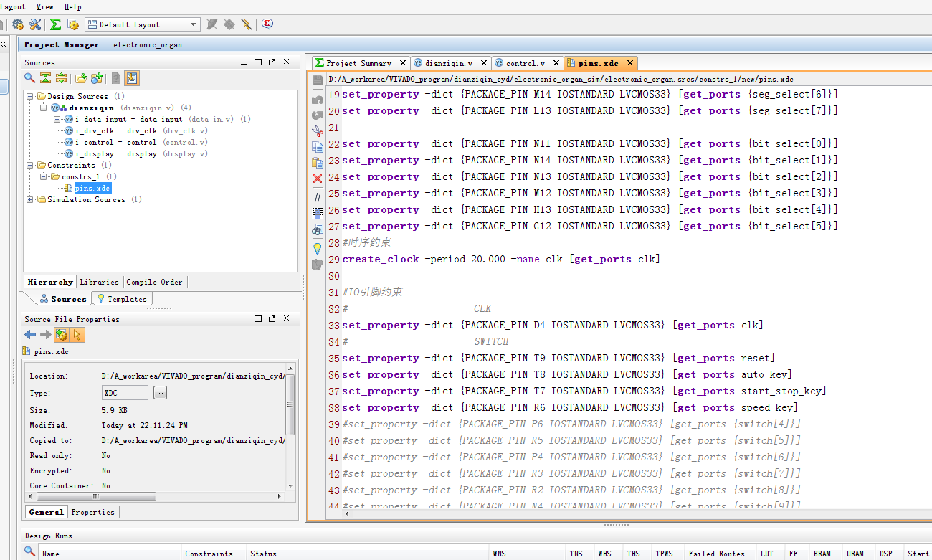Open the Help menu
The width and height of the screenshot is (932, 560).
coord(72,6)
